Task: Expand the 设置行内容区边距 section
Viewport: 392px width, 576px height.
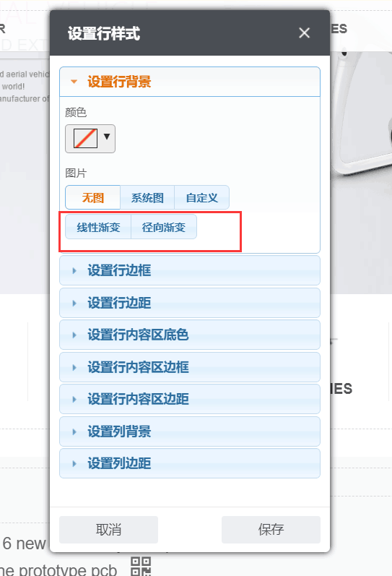Action: [x=190, y=399]
